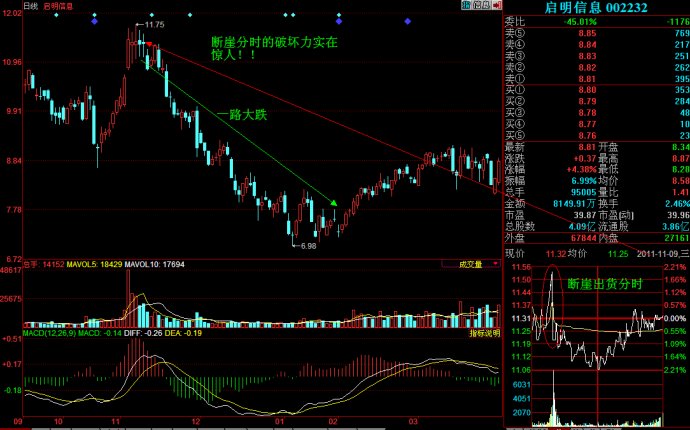The image size is (690, 430).
Task: Click the tallest red volume bar
Action: pos(127,297)
